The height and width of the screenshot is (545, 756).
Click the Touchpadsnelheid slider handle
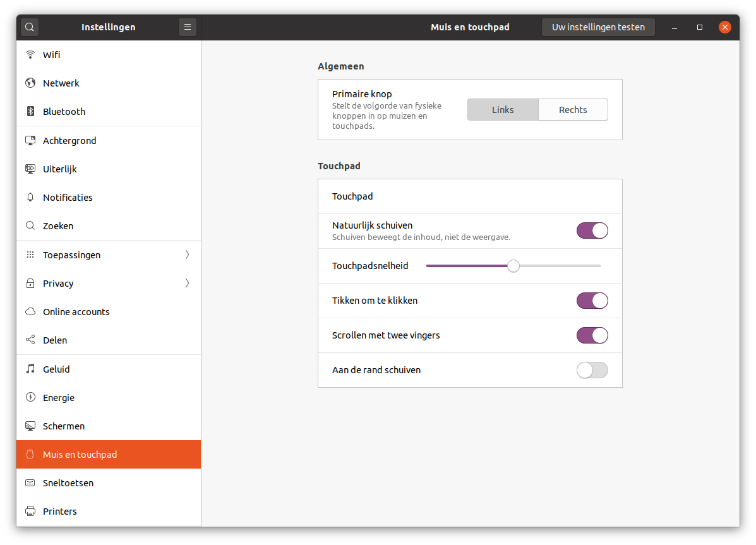(513, 266)
